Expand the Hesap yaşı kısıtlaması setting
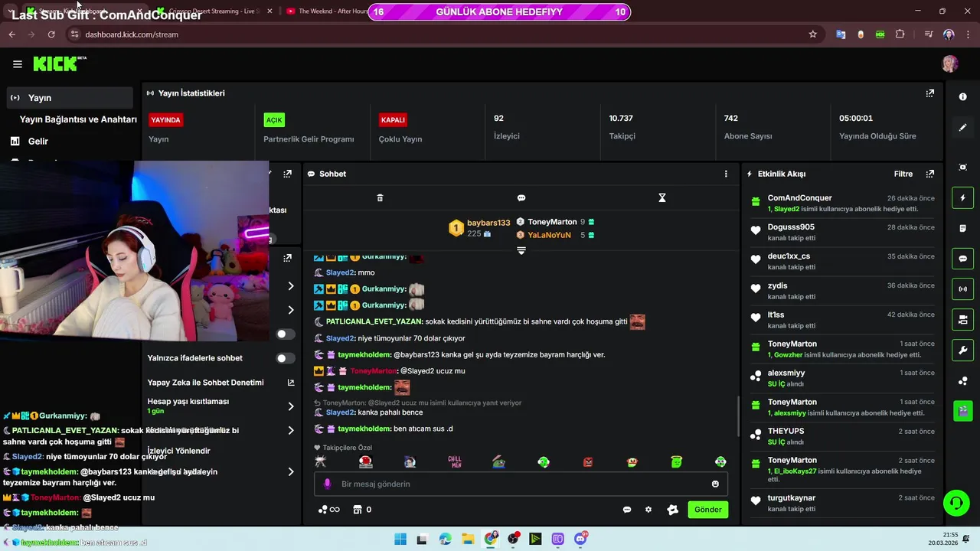Image resolution: width=980 pixels, height=551 pixels. [x=290, y=406]
